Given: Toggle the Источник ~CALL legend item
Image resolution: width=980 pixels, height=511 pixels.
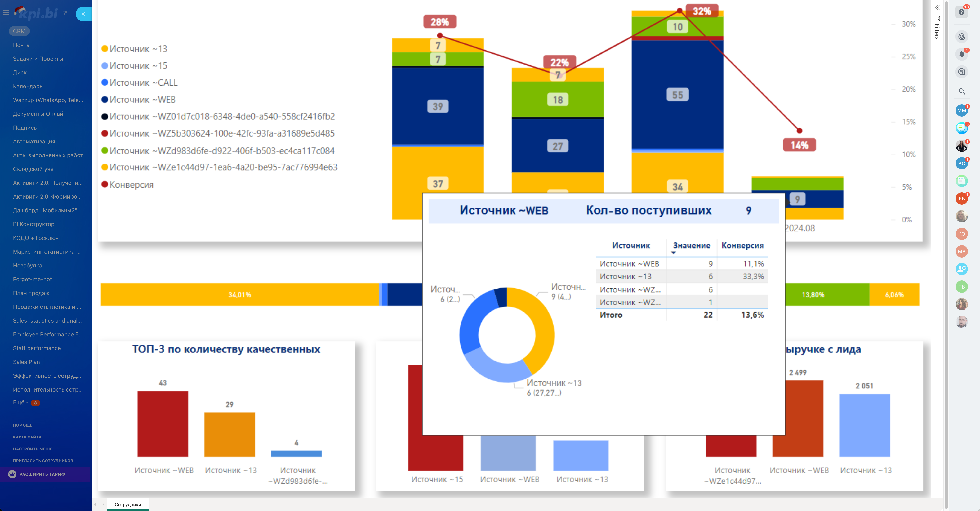Looking at the screenshot, I should (143, 83).
